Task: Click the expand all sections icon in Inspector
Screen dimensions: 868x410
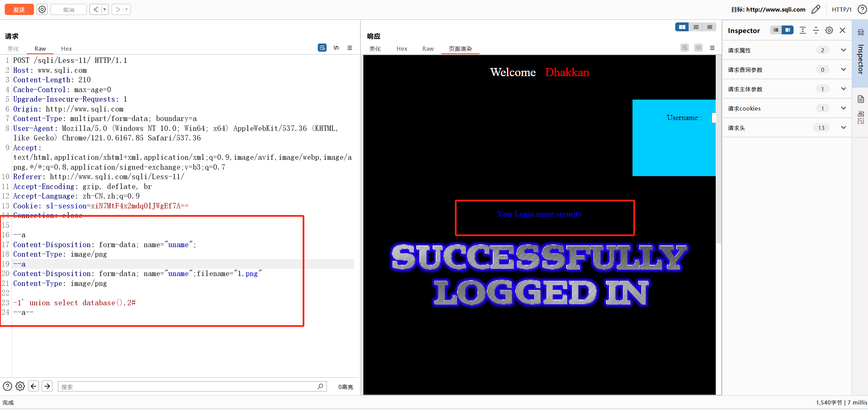Action: 803,31
